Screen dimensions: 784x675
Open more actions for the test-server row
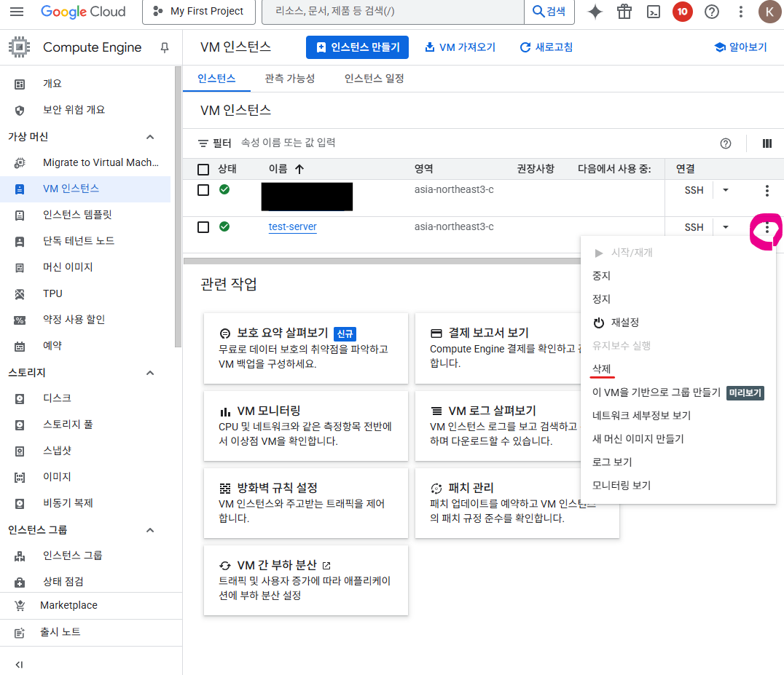tap(767, 229)
